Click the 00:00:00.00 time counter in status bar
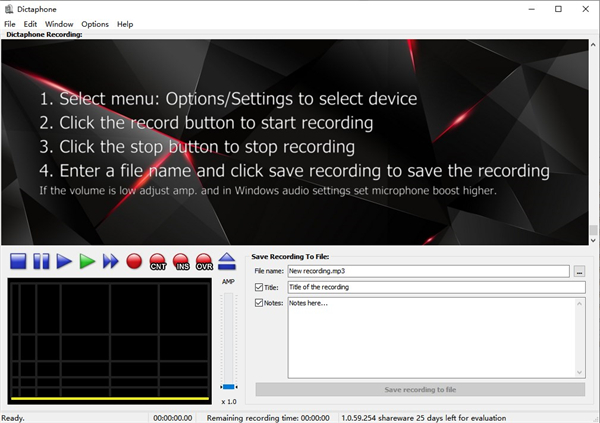The image size is (600, 423). click(173, 418)
